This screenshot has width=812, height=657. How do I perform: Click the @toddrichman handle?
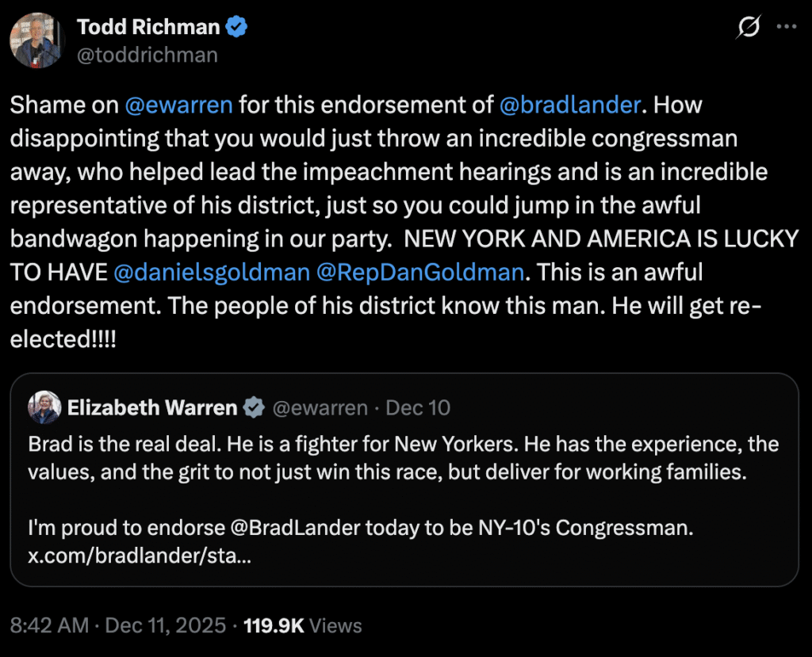(x=147, y=55)
